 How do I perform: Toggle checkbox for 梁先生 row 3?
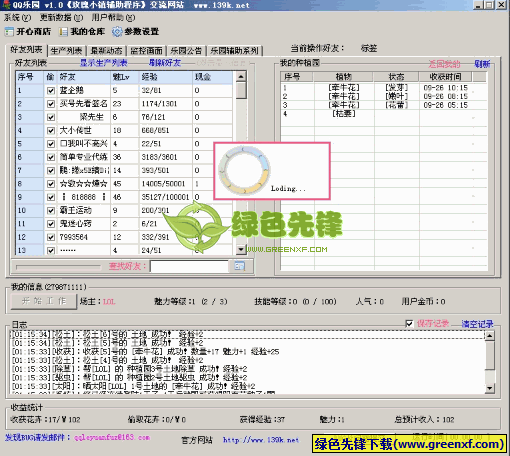pyautogui.click(x=51, y=117)
